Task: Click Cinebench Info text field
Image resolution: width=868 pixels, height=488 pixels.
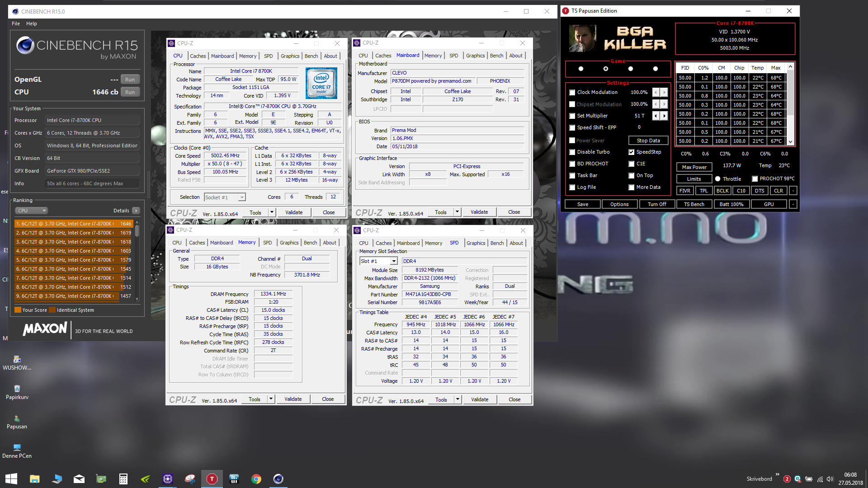Action: 92,183
